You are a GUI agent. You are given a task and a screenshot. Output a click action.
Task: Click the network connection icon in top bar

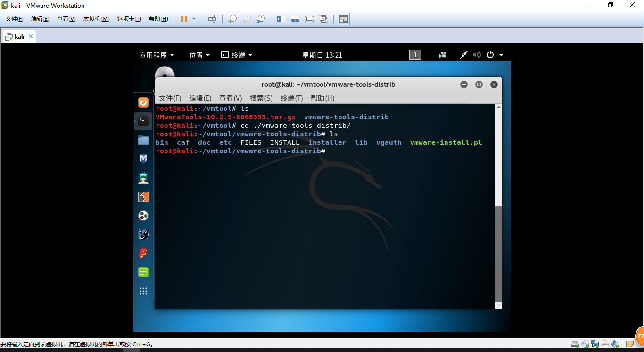click(x=464, y=55)
